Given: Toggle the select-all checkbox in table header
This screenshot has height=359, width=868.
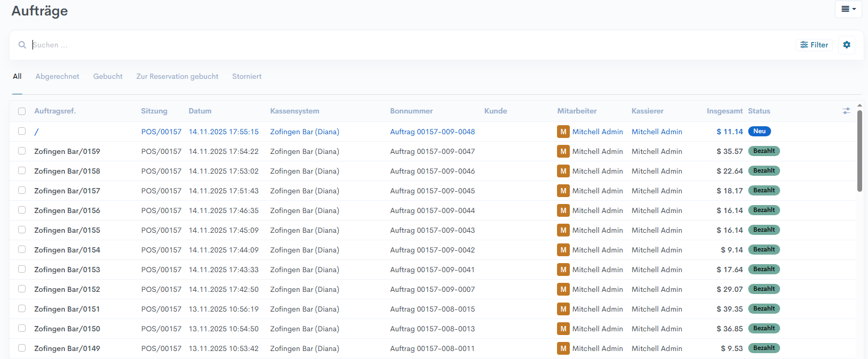Looking at the screenshot, I should [22, 111].
